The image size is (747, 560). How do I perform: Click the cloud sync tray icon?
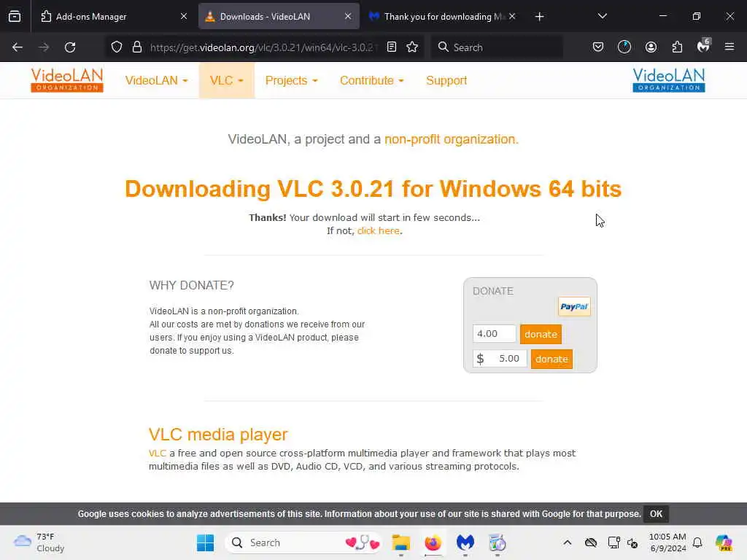click(591, 542)
